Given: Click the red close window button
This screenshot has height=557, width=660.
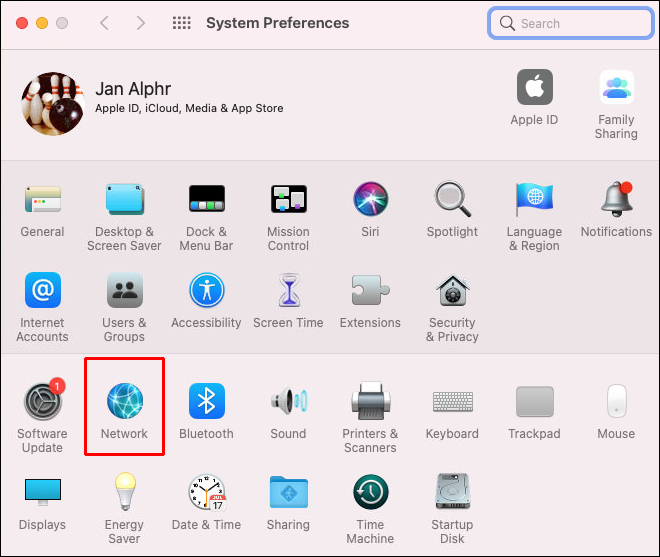Looking at the screenshot, I should [22, 23].
